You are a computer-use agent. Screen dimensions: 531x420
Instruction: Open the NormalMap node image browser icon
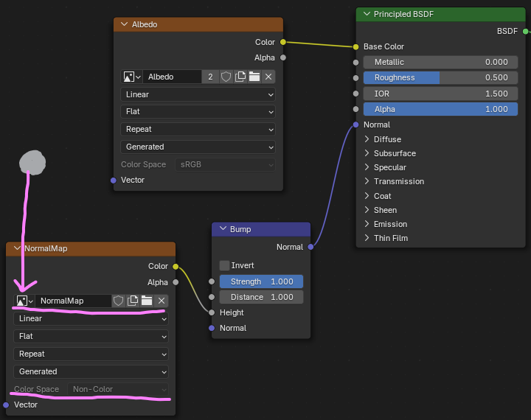25,301
